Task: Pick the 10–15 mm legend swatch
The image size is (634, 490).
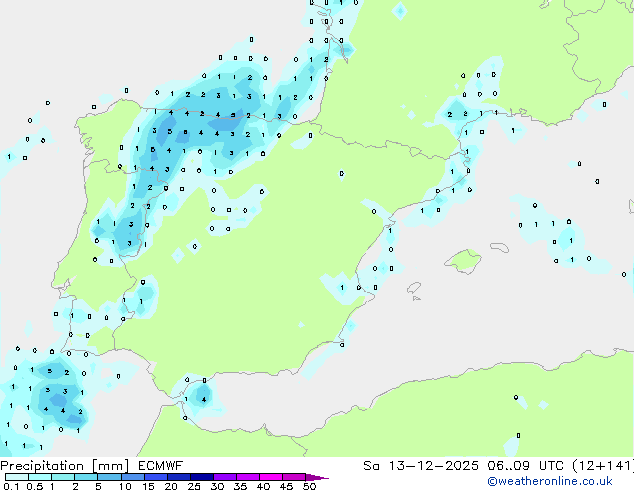Action: (132, 477)
